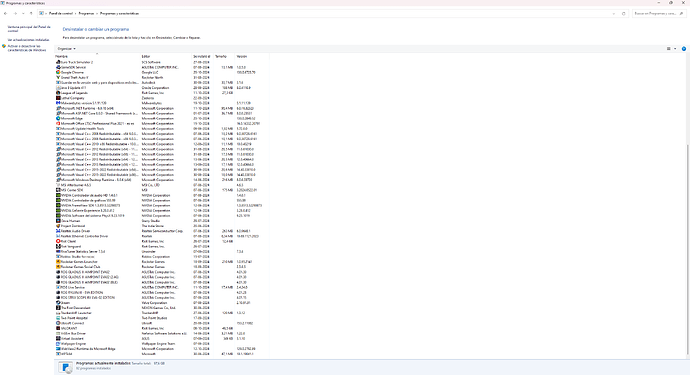The image size is (690, 375).
Task: Open the address bar history dropdown
Action: [x=614, y=14]
